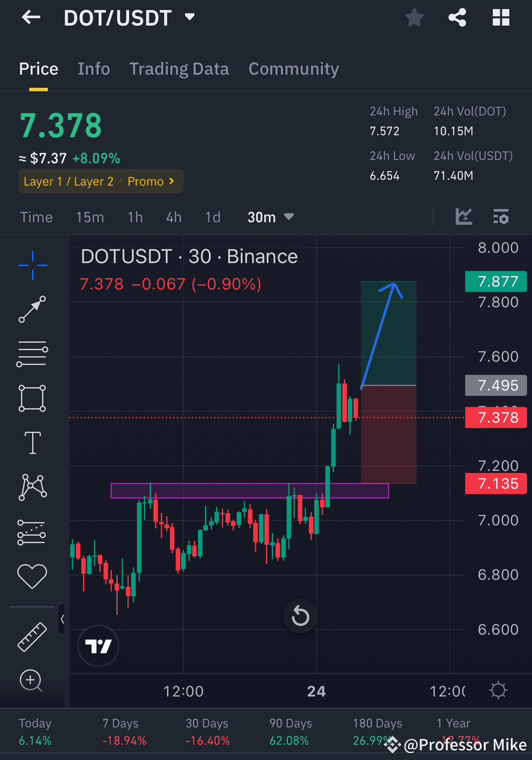Select the text annotation tool
Viewport: 532px width, 760px height.
click(x=32, y=443)
